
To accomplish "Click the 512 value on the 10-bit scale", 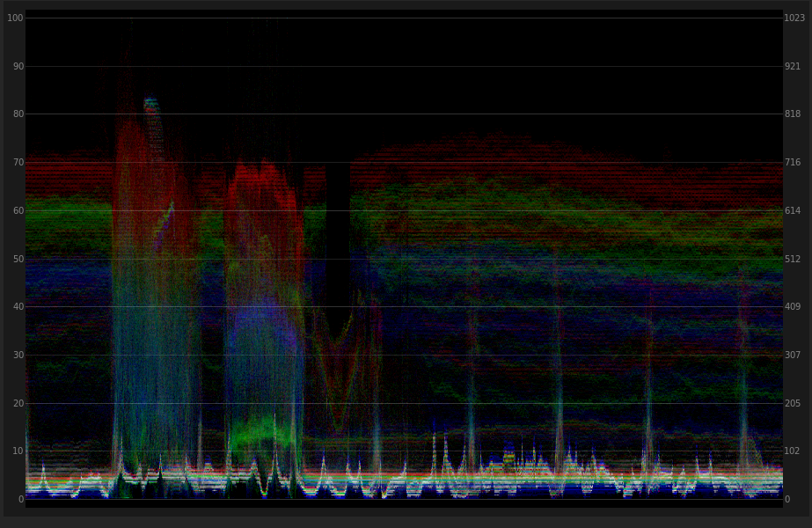I will (793, 259).
